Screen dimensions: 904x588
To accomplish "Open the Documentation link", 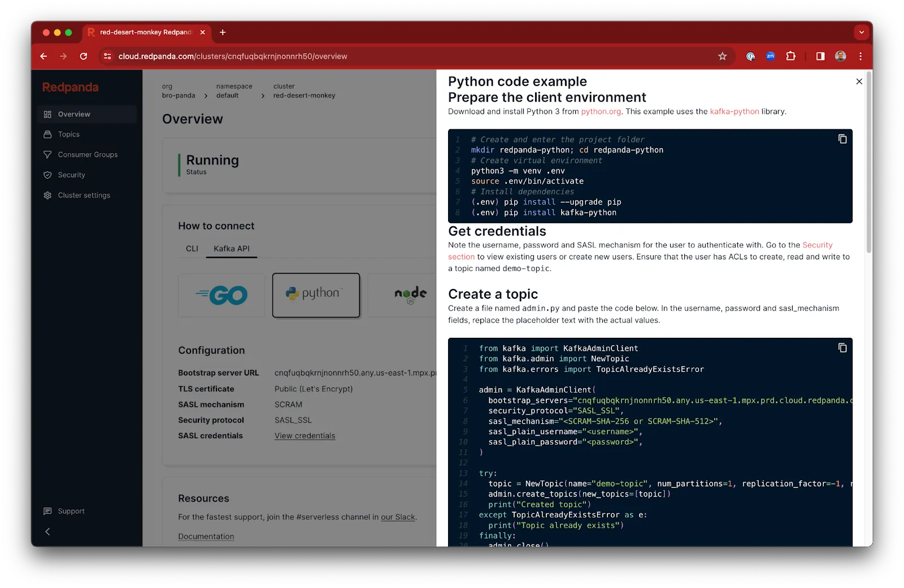I will pyautogui.click(x=206, y=536).
